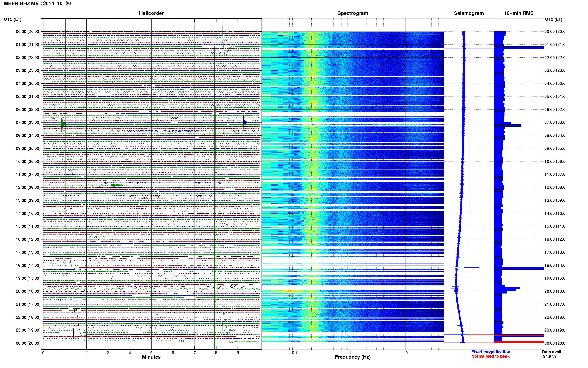
Task: Click the left 22:00 (18:00) time label
Action: click(28, 317)
